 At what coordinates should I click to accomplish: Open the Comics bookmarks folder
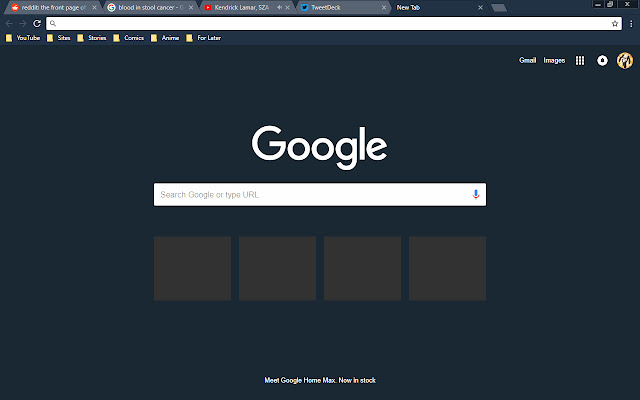(x=129, y=38)
